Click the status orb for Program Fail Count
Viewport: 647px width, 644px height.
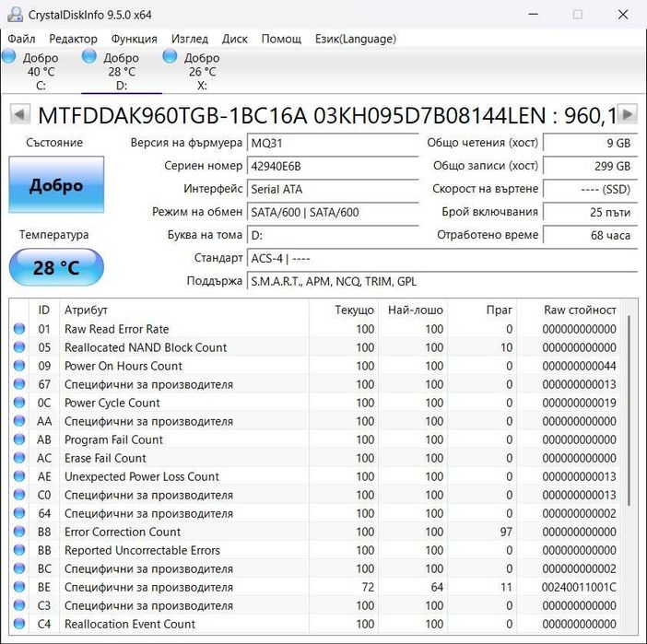[19, 439]
